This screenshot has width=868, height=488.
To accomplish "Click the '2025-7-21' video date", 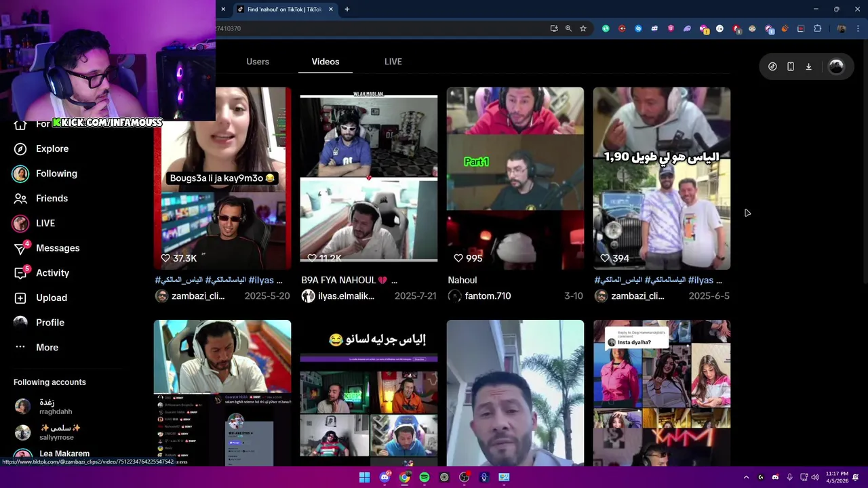I will [416, 296].
